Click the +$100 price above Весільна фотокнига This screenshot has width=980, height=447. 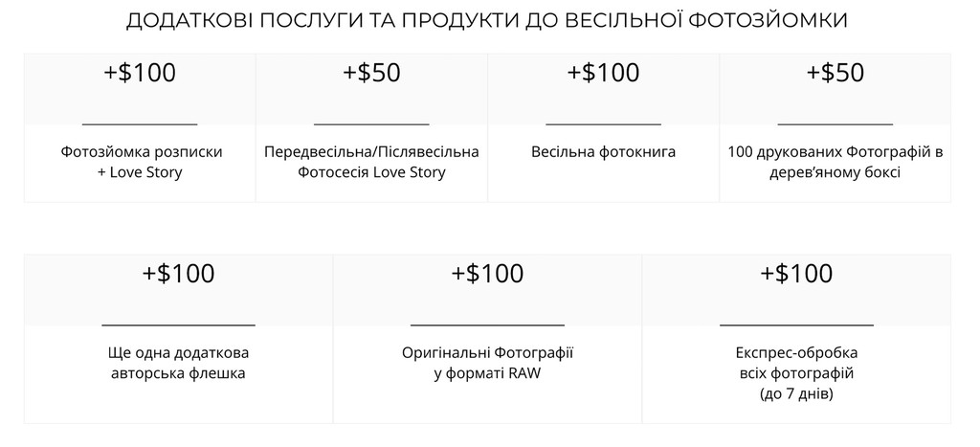tap(603, 73)
